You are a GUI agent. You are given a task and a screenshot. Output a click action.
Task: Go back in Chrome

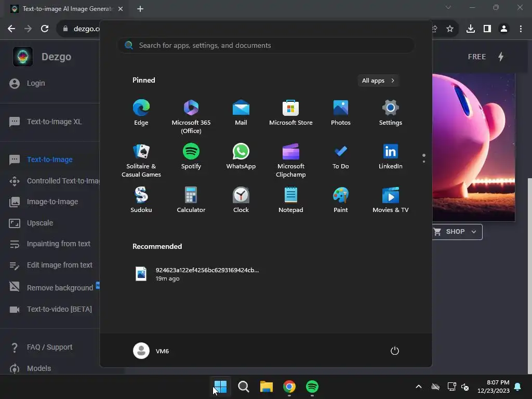(x=11, y=29)
